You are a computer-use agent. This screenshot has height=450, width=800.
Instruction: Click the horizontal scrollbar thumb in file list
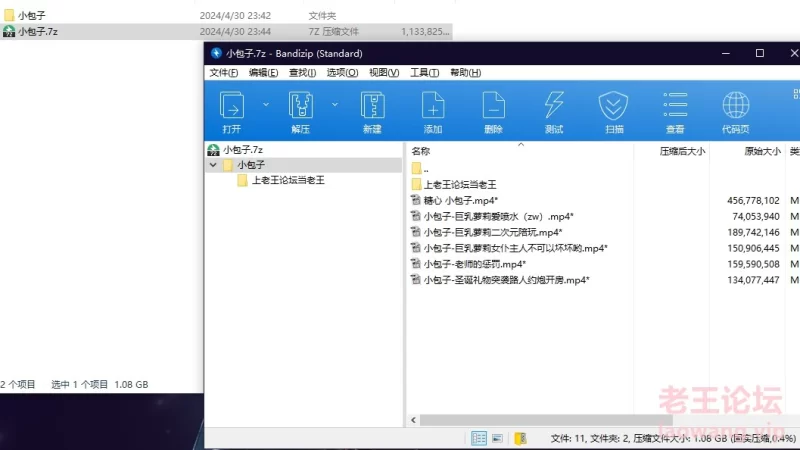[x=546, y=420]
